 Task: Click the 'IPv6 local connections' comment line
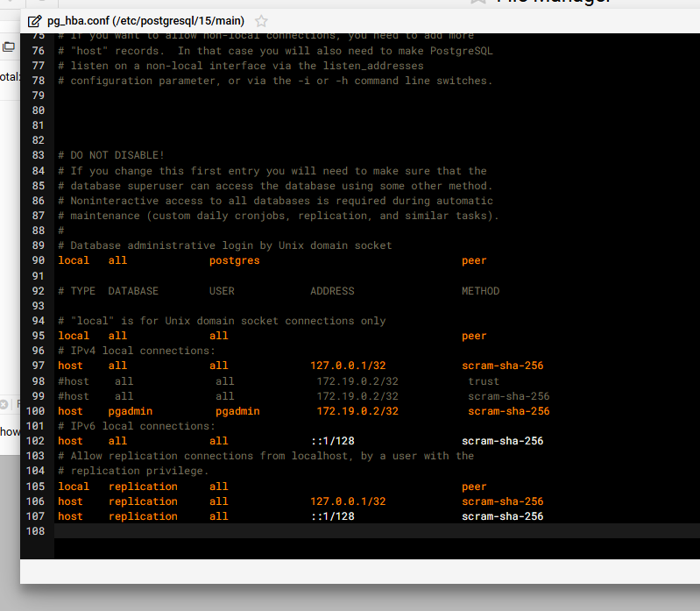(x=137, y=426)
